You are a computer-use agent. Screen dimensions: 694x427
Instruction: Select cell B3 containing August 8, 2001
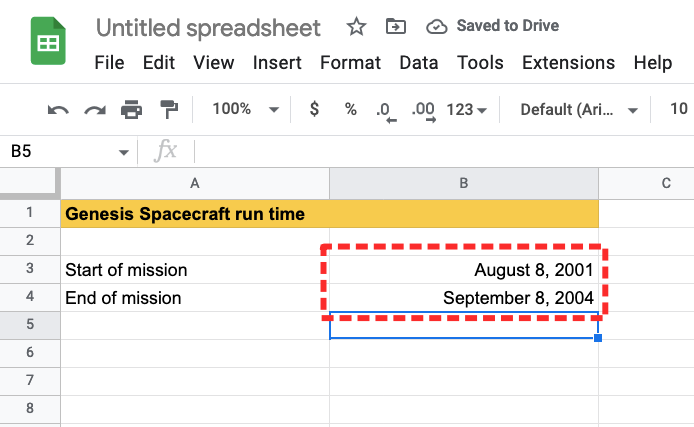tap(464, 270)
